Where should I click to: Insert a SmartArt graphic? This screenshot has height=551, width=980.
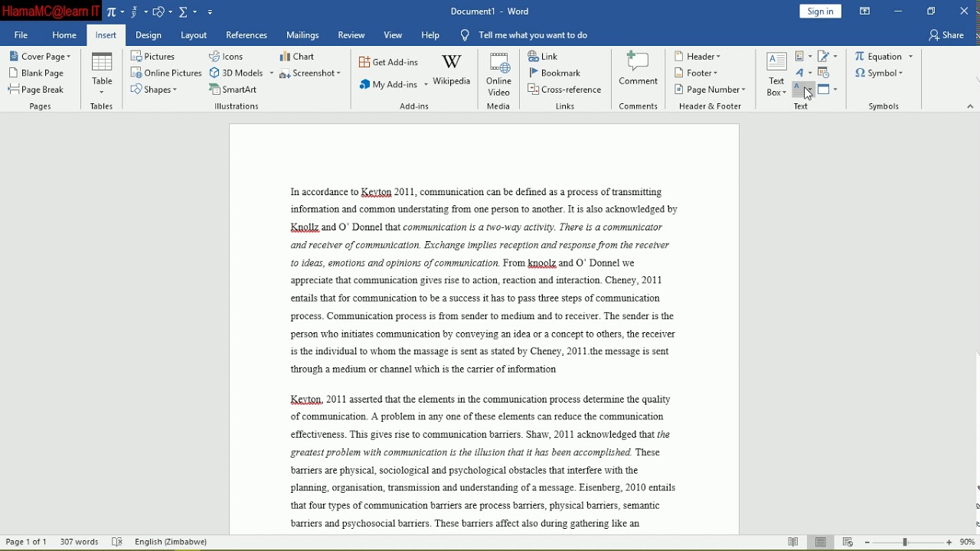coord(234,90)
